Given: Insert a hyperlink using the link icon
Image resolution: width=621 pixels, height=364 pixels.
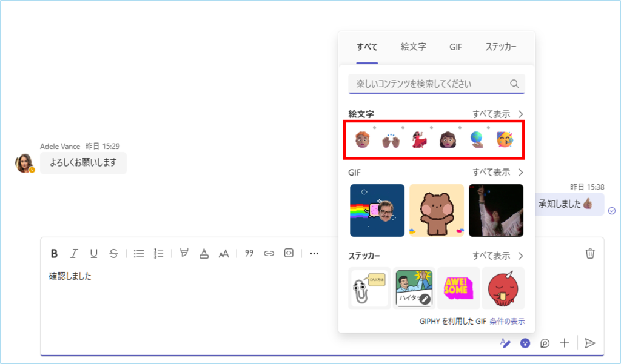Looking at the screenshot, I should point(269,254).
